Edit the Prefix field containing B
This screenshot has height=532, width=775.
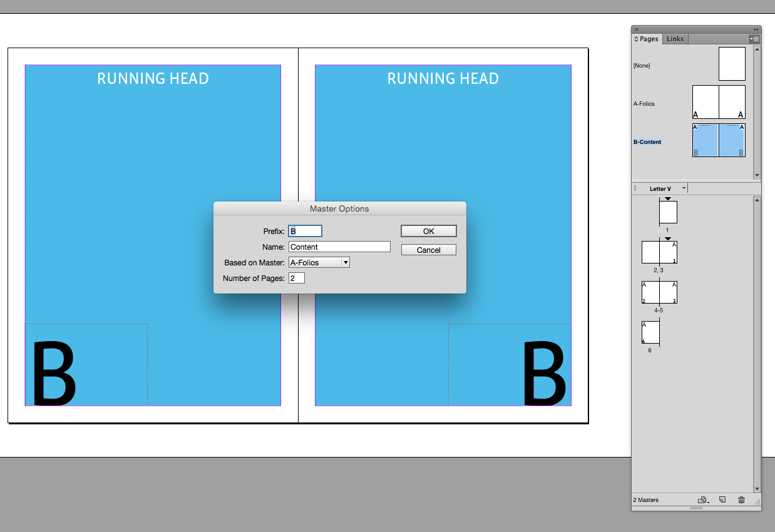(x=305, y=231)
